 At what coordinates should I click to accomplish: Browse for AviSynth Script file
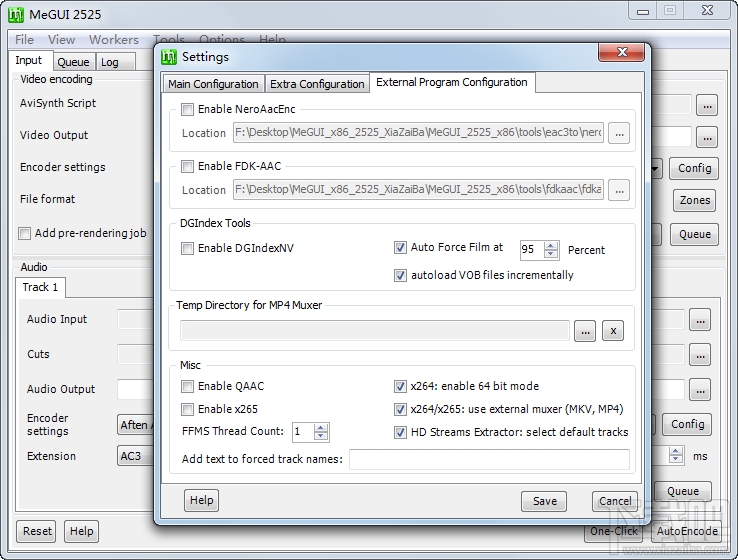[707, 105]
